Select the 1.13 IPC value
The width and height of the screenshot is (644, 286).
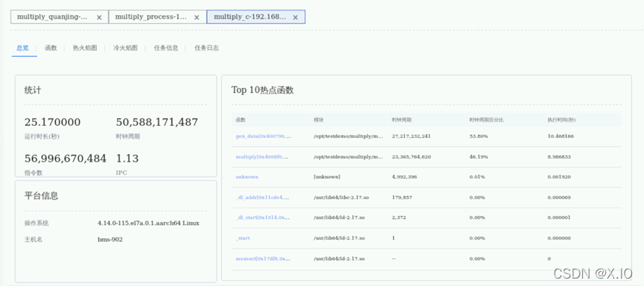point(127,158)
